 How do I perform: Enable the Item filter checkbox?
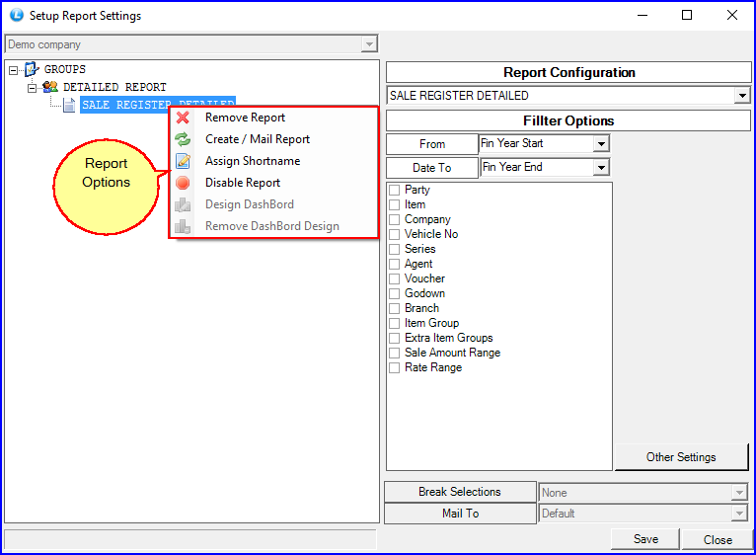(395, 204)
